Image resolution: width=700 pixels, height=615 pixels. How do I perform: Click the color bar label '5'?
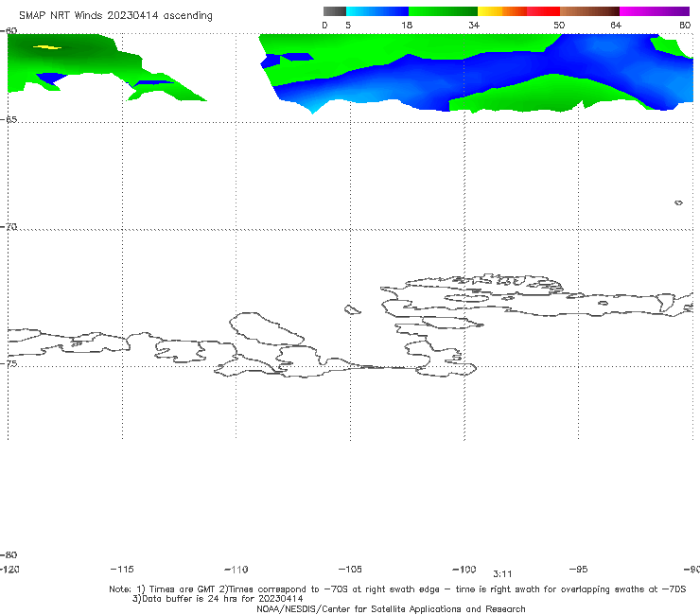pos(348,25)
